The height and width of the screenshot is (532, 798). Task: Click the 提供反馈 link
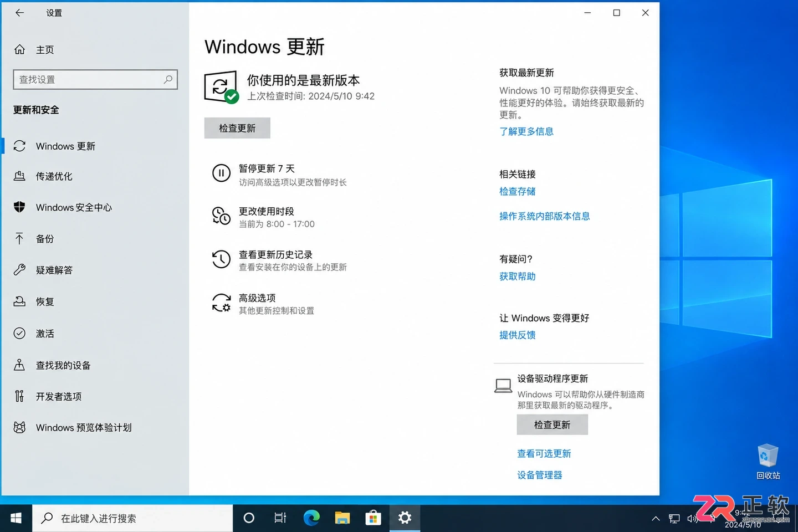click(x=518, y=335)
